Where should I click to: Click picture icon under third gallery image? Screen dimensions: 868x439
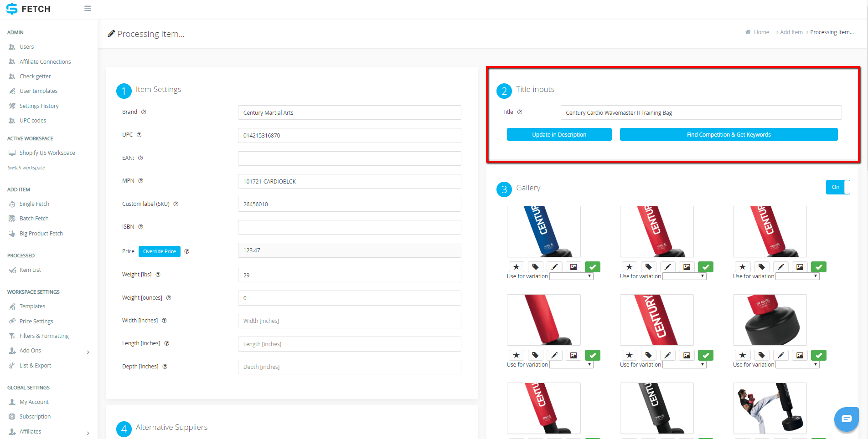tap(800, 267)
